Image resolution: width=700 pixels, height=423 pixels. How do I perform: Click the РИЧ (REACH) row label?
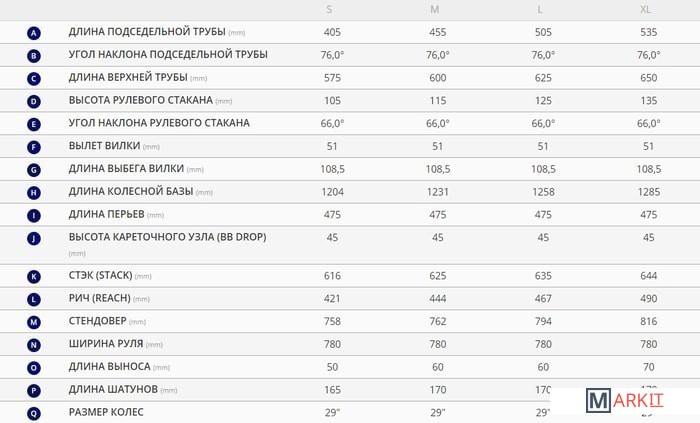pos(100,298)
